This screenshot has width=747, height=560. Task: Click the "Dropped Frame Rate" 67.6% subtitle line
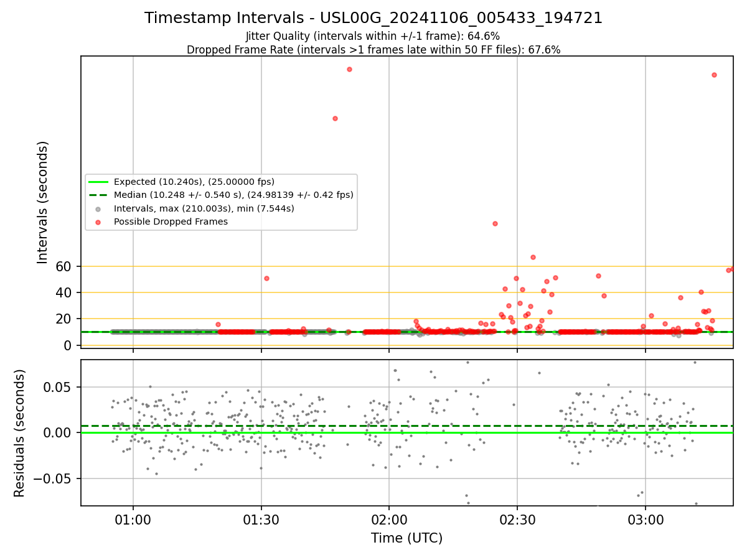point(374,50)
